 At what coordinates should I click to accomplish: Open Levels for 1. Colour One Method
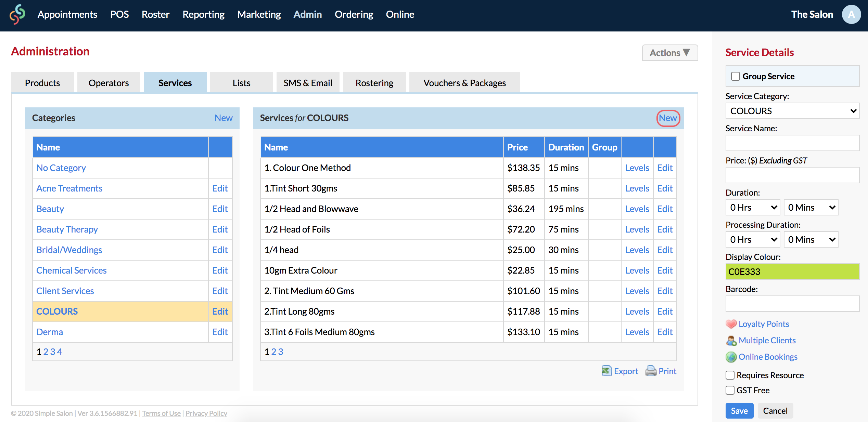point(637,168)
